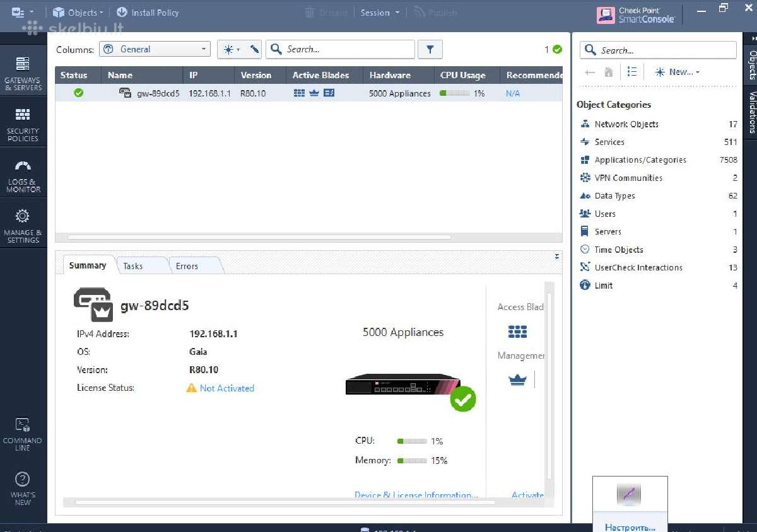Open Logs & Monitor view
This screenshot has width=757, height=532.
click(x=23, y=176)
